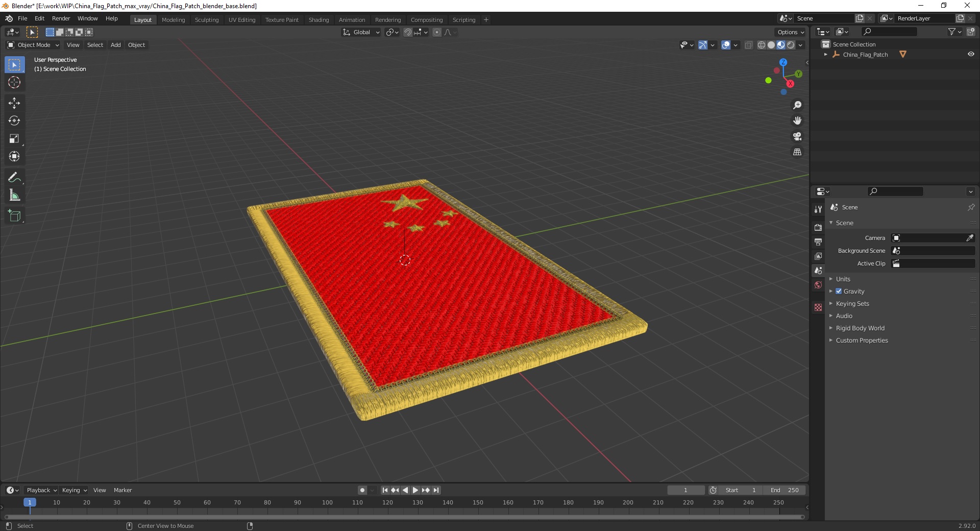Click the Blender logo menu
980x531 pixels.
coord(9,18)
